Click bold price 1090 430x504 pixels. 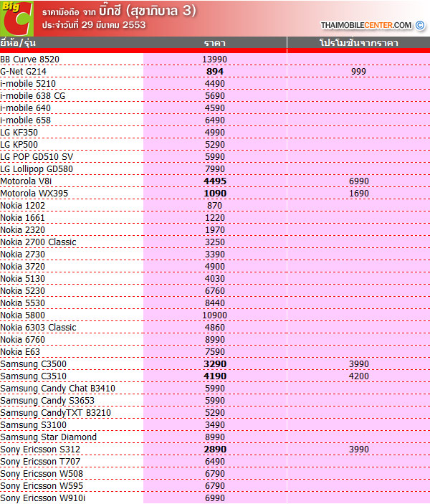[215, 194]
